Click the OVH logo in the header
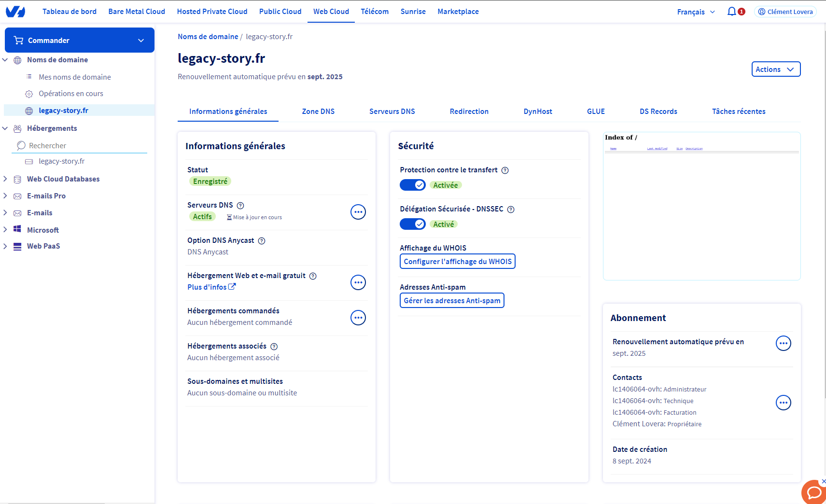Viewport: 826px width, 504px height. pyautogui.click(x=15, y=12)
